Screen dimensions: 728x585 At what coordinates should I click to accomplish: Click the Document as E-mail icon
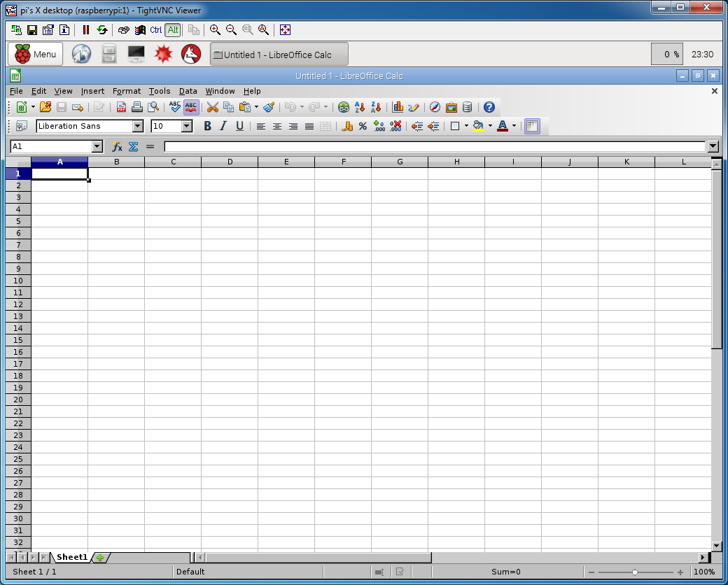(x=78, y=107)
